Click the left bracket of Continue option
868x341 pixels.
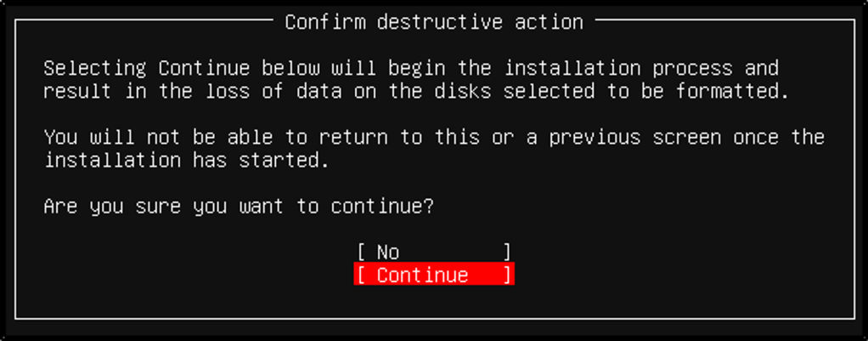[360, 275]
